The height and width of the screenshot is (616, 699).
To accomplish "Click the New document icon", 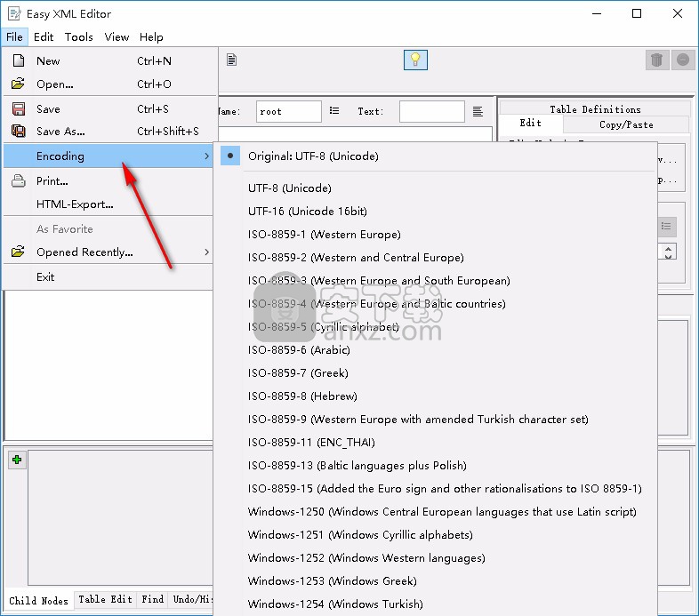I will click(19, 60).
